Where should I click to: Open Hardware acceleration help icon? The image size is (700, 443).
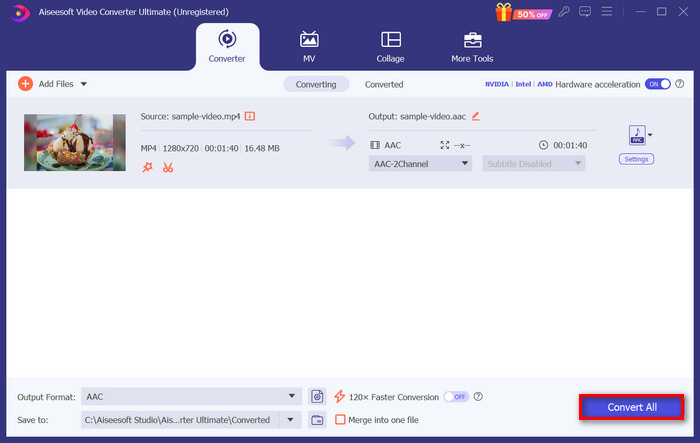coord(679,84)
